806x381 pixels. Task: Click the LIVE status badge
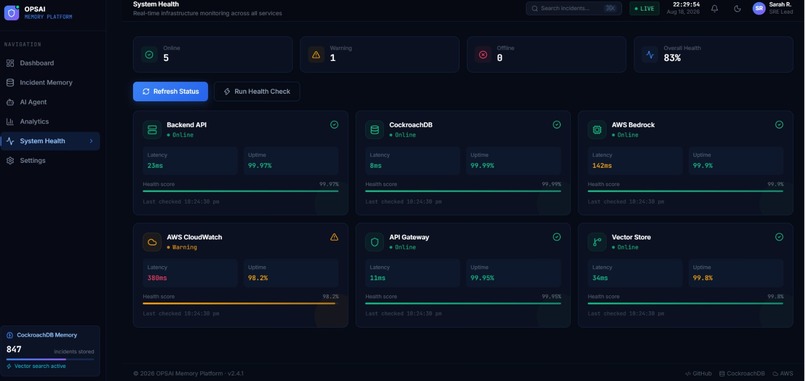tap(644, 8)
